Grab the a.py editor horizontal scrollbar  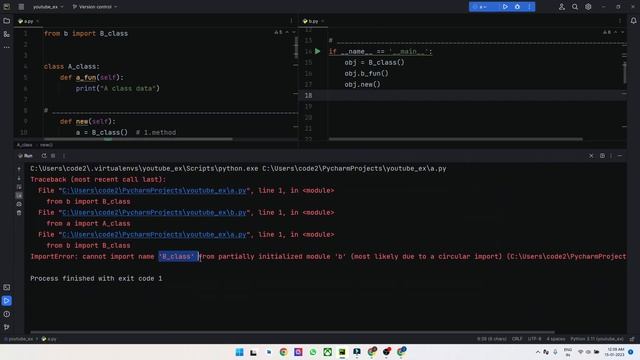[138, 139]
